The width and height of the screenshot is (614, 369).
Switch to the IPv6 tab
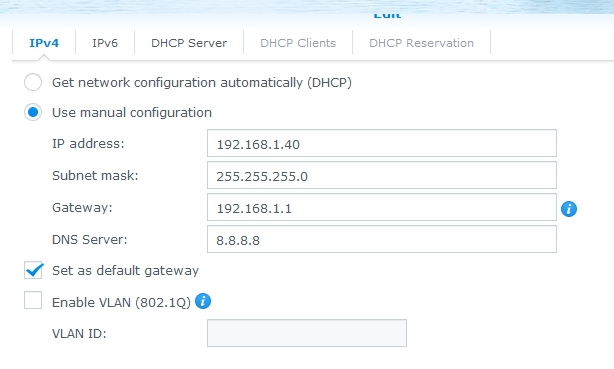point(105,43)
